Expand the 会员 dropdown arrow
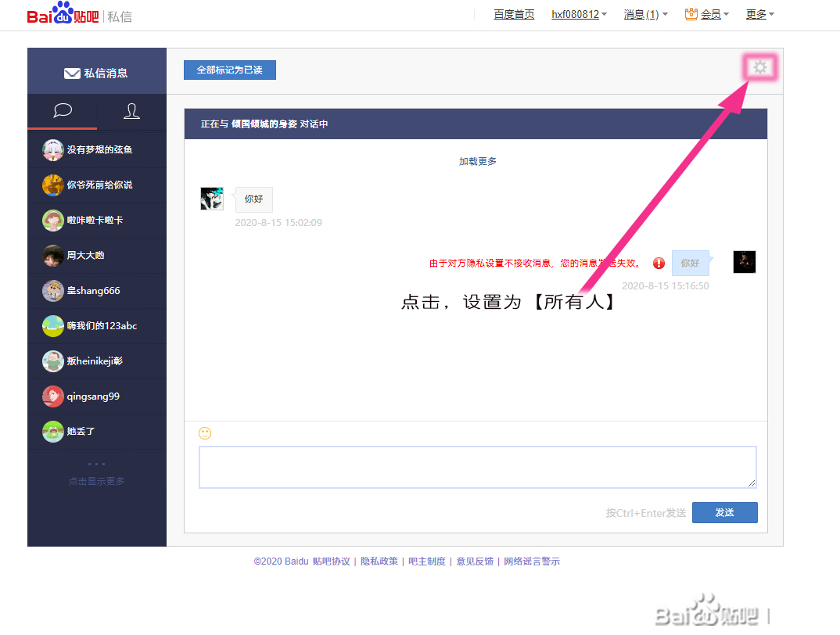 (x=727, y=15)
